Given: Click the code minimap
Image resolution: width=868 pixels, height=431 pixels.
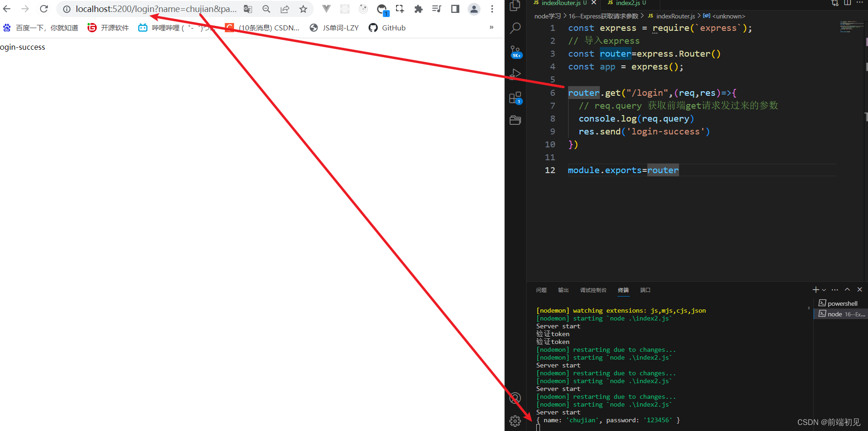Looking at the screenshot, I should (851, 27).
